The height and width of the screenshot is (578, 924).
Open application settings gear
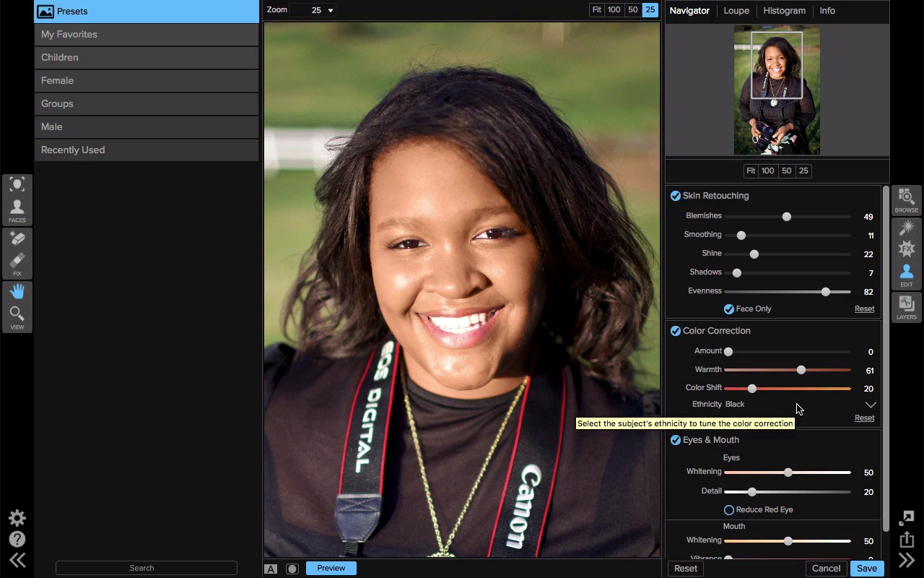[x=17, y=518]
